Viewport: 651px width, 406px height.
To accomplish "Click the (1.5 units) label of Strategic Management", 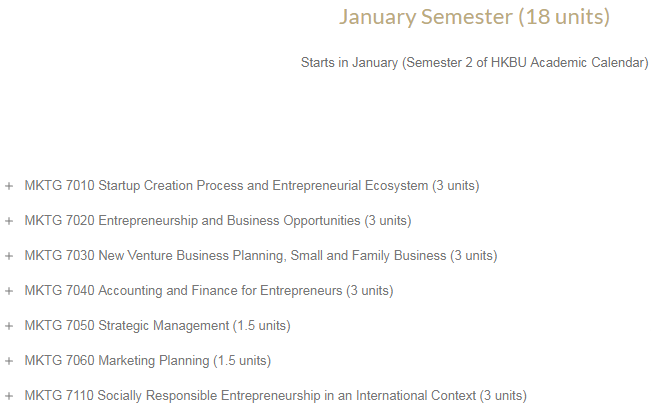I will coord(262,325).
